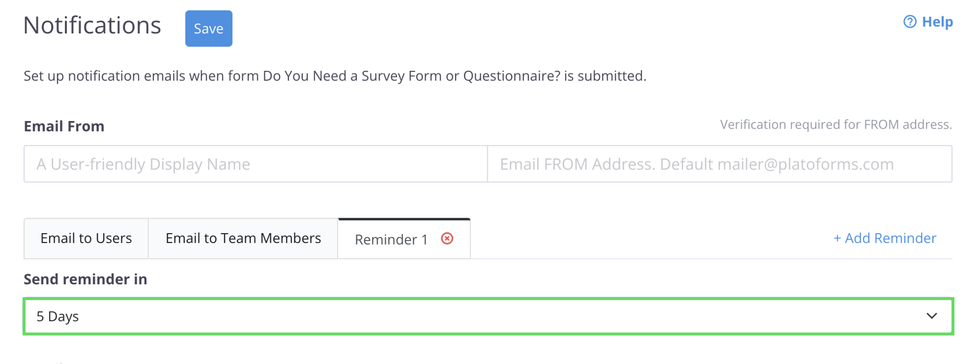Image resolution: width=980 pixels, height=364 pixels.
Task: Focus the User-friendly Display Name field
Action: tap(256, 164)
